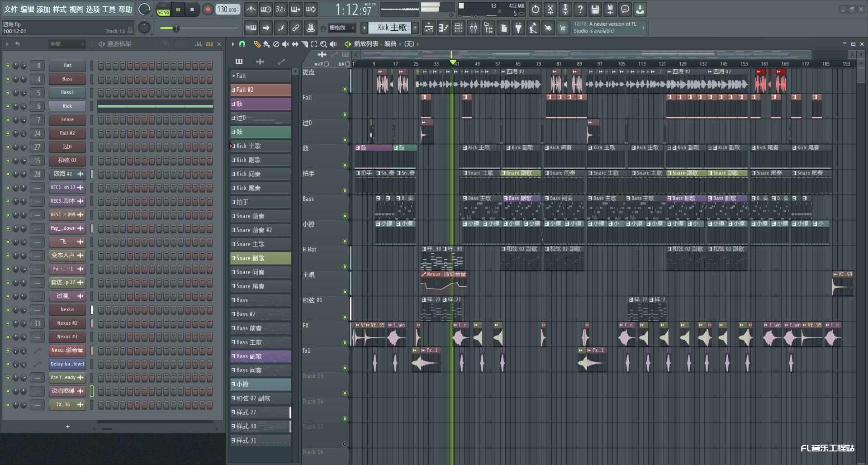Adjust the master volume knob
This screenshot has width=868, height=465.
(x=144, y=9)
